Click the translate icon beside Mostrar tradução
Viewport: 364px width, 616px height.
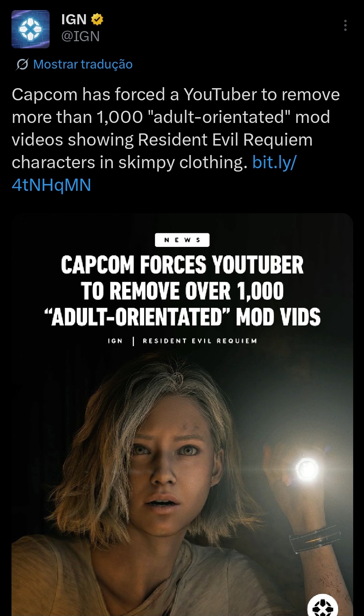(22, 64)
